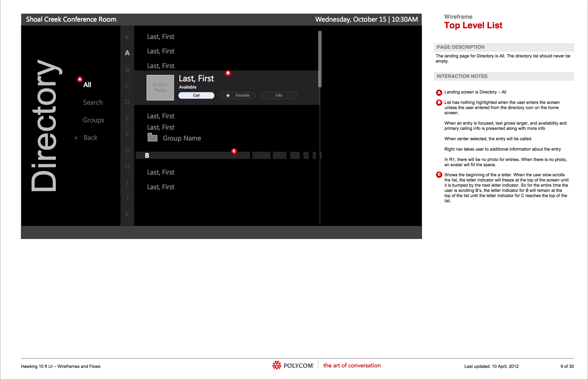This screenshot has height=380, width=588.
Task: Select letter K in the alphabet index
Action: (x=127, y=215)
